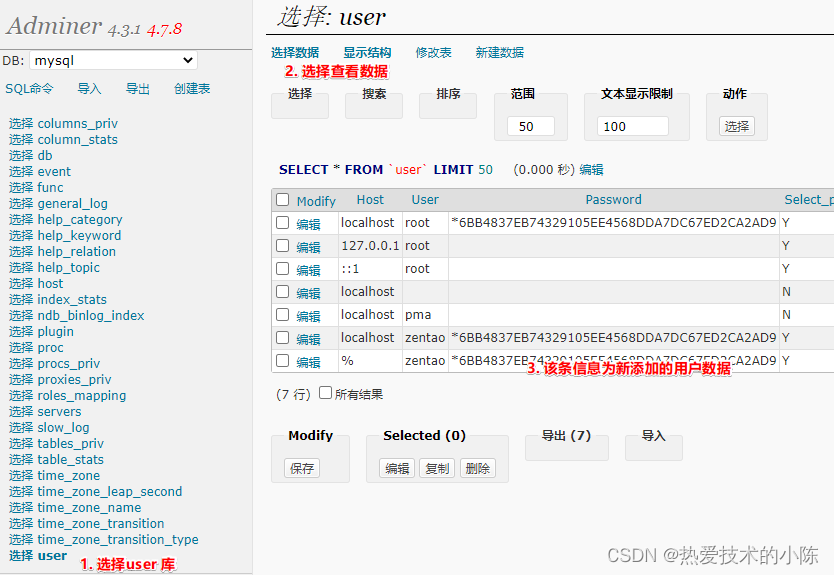Check the row checkbox for ::1 root
Screen dimensions: 834x575
(282, 269)
